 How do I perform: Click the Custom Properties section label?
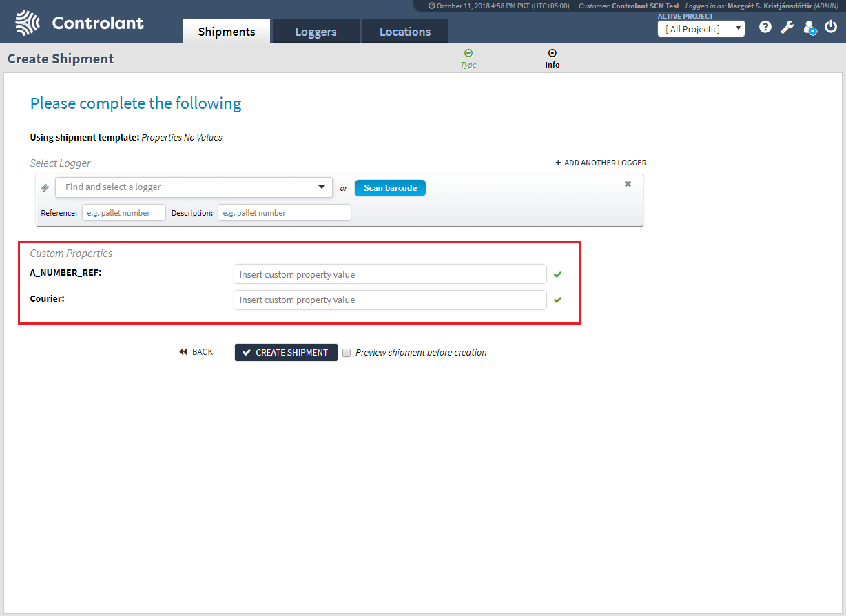(71, 254)
